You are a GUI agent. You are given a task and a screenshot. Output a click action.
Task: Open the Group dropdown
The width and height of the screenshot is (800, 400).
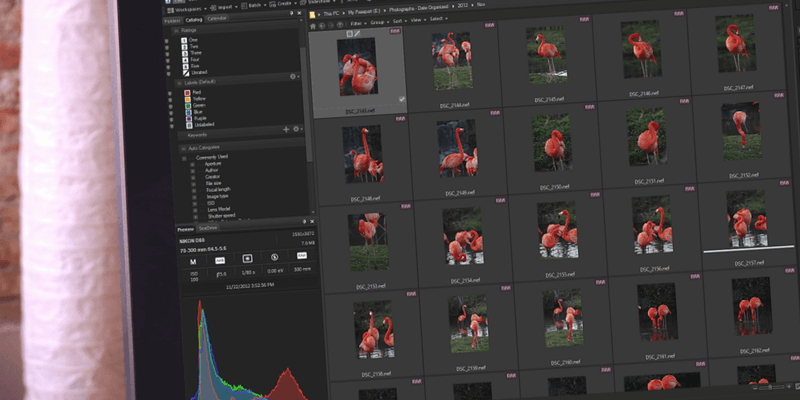pos(379,22)
